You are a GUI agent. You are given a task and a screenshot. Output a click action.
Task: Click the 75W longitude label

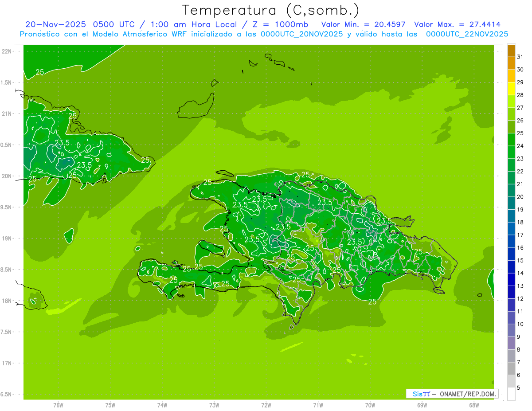tap(110, 405)
